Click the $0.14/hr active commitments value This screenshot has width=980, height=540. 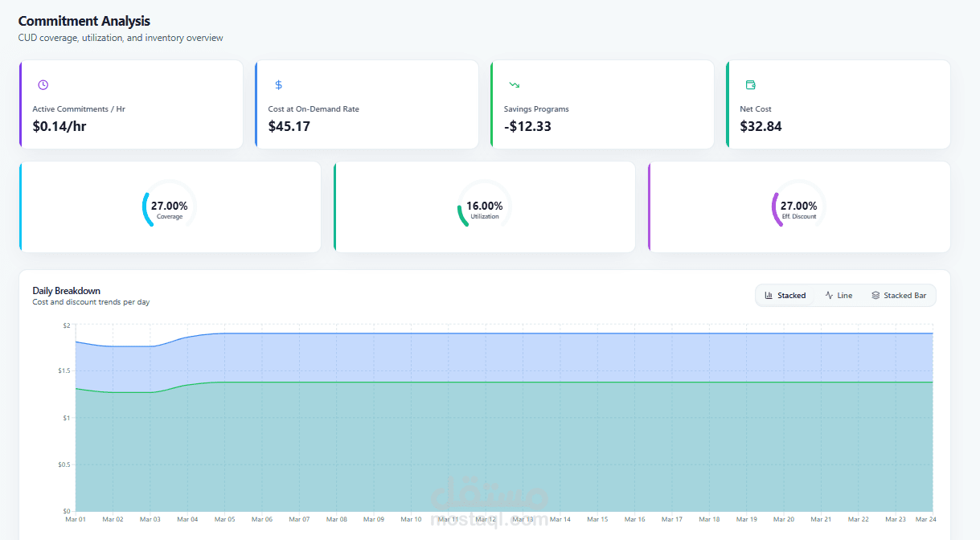(59, 126)
